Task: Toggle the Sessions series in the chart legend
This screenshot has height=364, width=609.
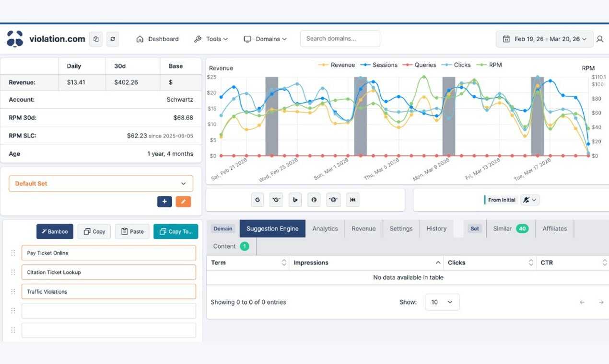Action: point(379,65)
